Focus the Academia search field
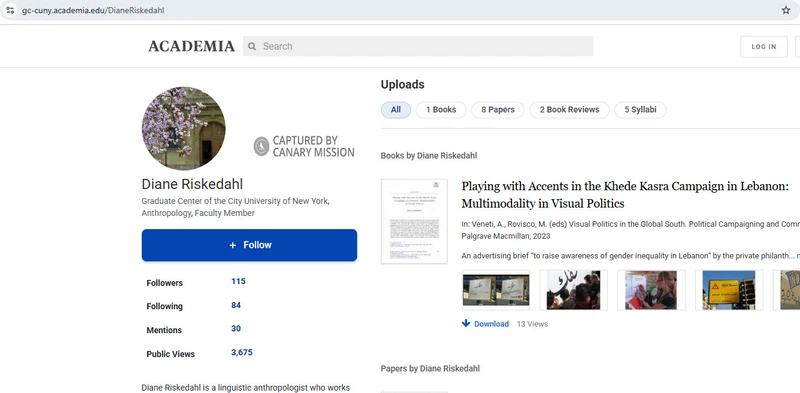 418,46
